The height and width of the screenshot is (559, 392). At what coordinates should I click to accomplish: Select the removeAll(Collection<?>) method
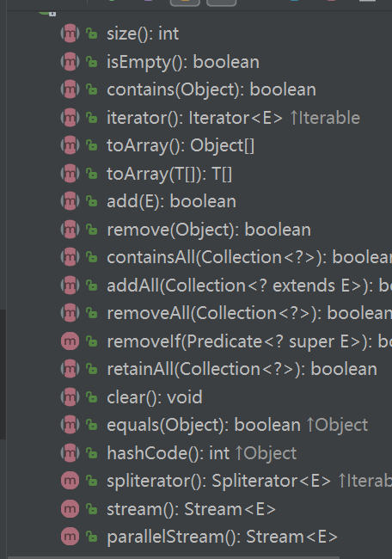tap(249, 313)
